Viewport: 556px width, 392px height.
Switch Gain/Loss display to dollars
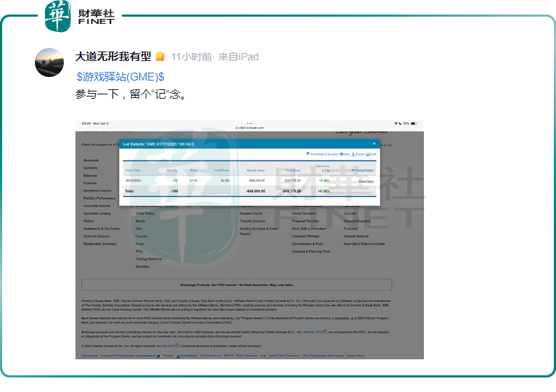click(323, 171)
